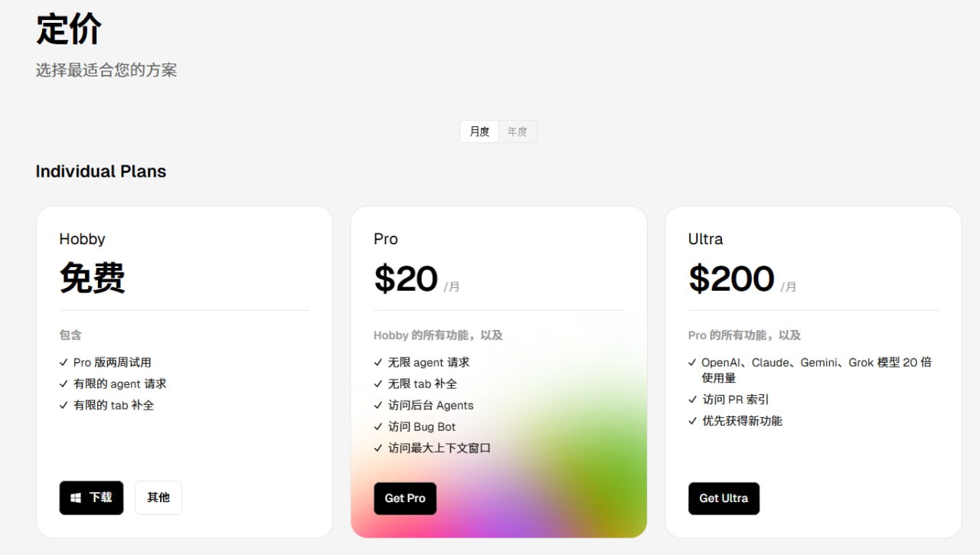Click feature text 有限的 tab 补全
This screenshot has width=980, height=555.
114,406
